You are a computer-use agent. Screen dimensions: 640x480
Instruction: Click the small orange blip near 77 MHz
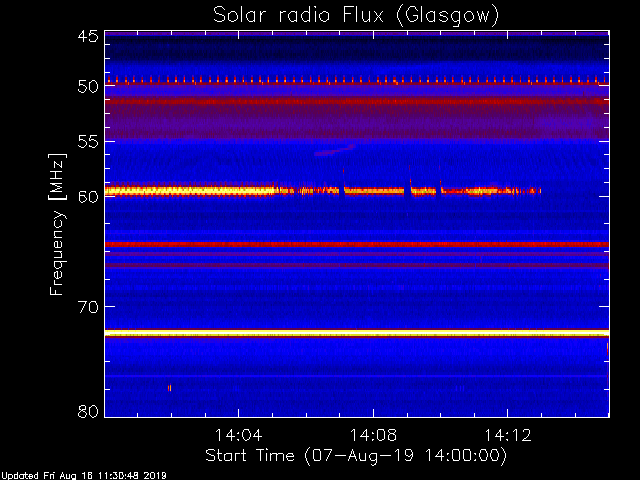pos(169,388)
